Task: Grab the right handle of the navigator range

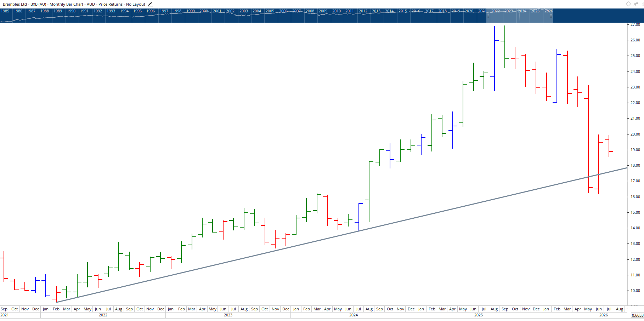Action: (x=551, y=15)
